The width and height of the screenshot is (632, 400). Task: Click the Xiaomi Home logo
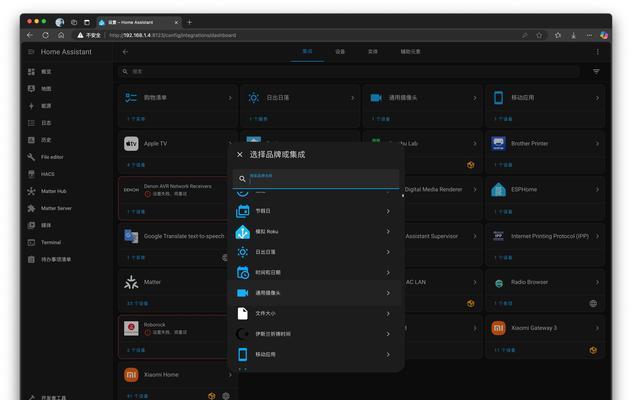pos(131,375)
